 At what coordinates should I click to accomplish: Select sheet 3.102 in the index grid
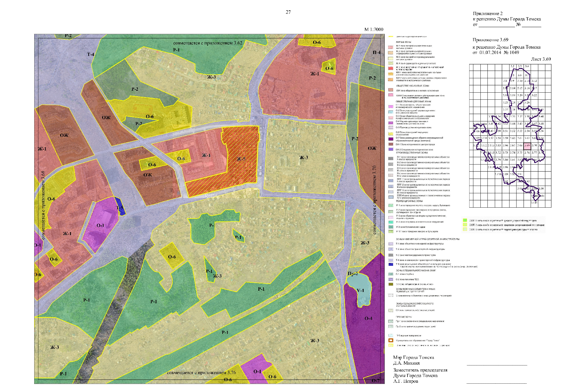pos(534,203)
